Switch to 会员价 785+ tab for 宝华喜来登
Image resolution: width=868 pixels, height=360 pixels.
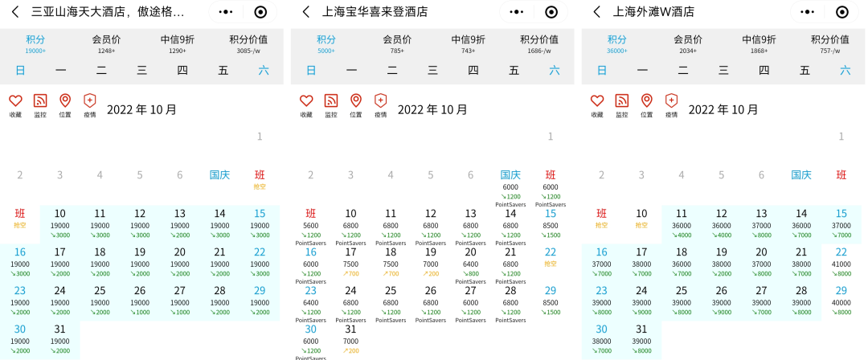(x=397, y=43)
